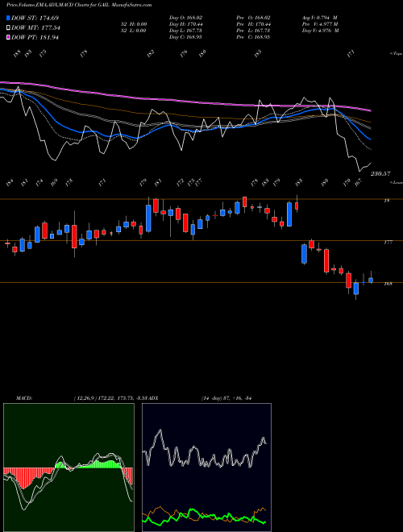Viewport: 403px width, 532px height.
Task: Click the '52 H: 0.00' value
Action: (x=133, y=24)
